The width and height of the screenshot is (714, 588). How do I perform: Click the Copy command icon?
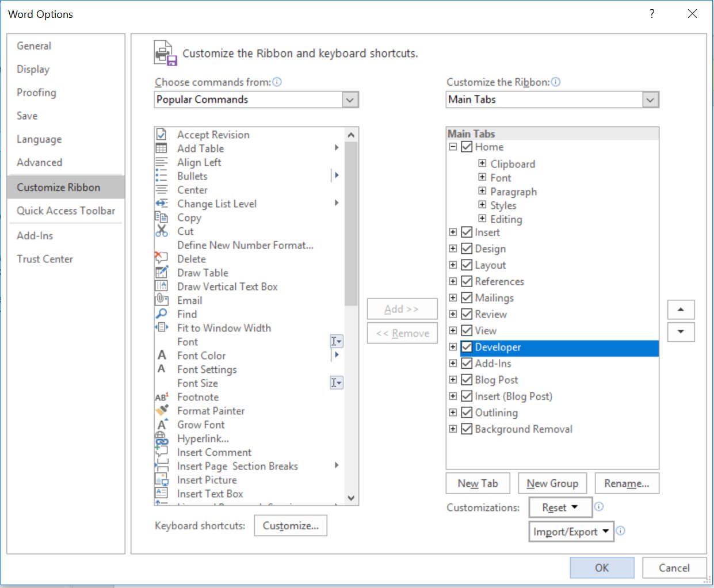pos(161,217)
